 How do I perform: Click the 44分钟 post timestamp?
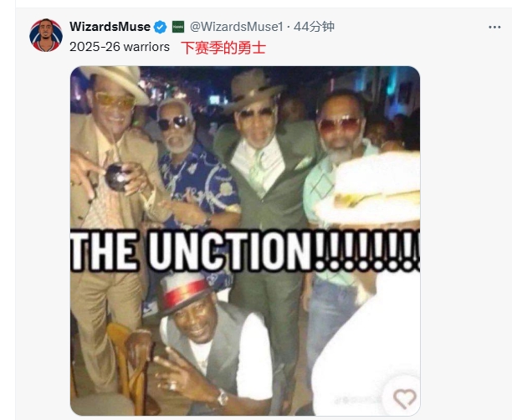click(315, 27)
